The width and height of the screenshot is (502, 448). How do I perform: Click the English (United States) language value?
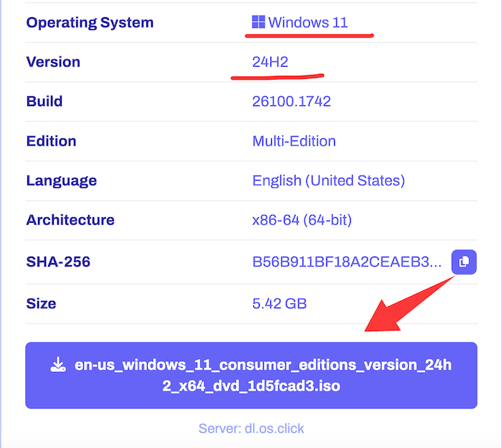pos(328,181)
